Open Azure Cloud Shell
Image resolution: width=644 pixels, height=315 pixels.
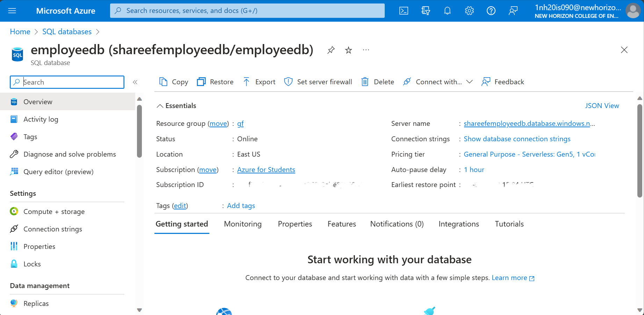[x=404, y=10]
